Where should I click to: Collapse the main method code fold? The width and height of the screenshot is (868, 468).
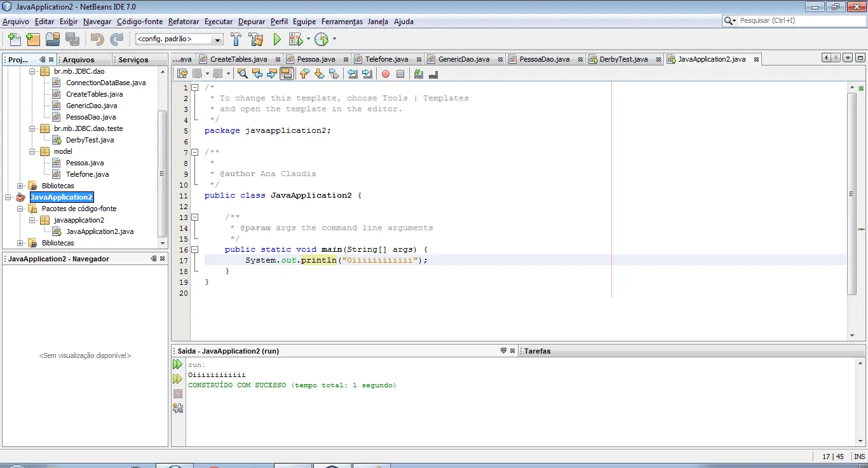coord(195,250)
